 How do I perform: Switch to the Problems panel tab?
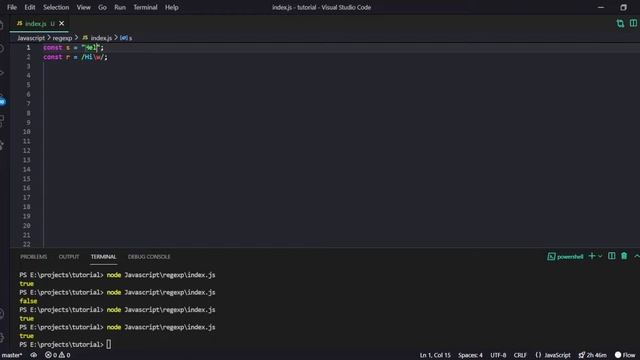33,257
